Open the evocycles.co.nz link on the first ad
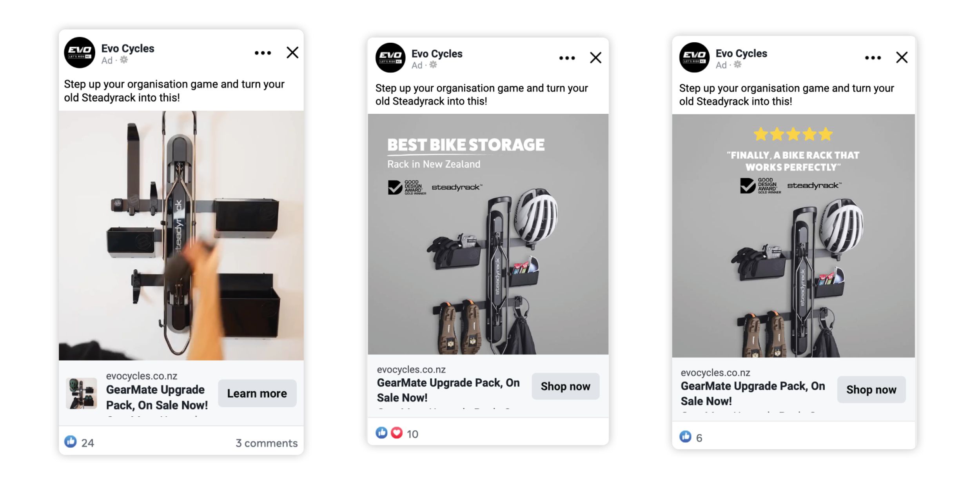The width and height of the screenshot is (980, 490). pos(141,375)
